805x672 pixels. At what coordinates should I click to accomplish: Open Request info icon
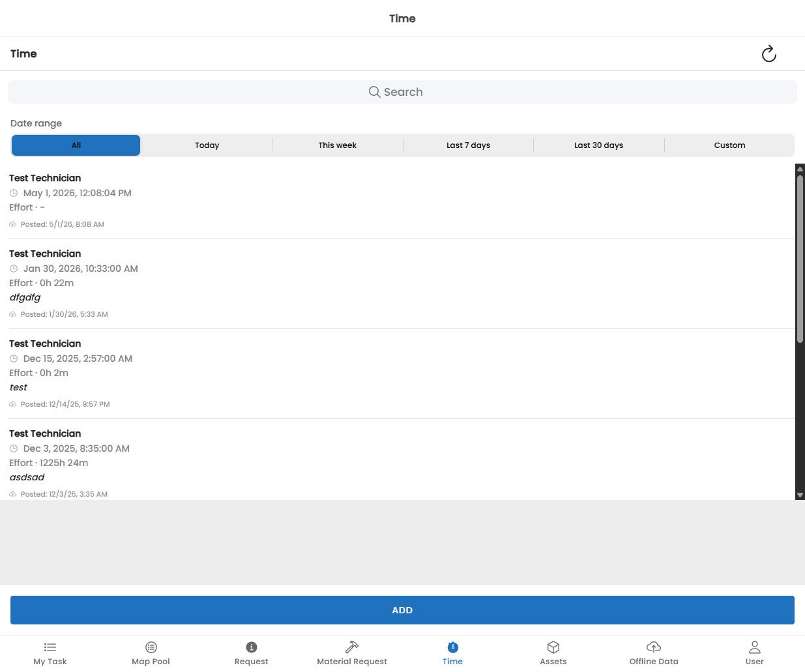[252, 647]
